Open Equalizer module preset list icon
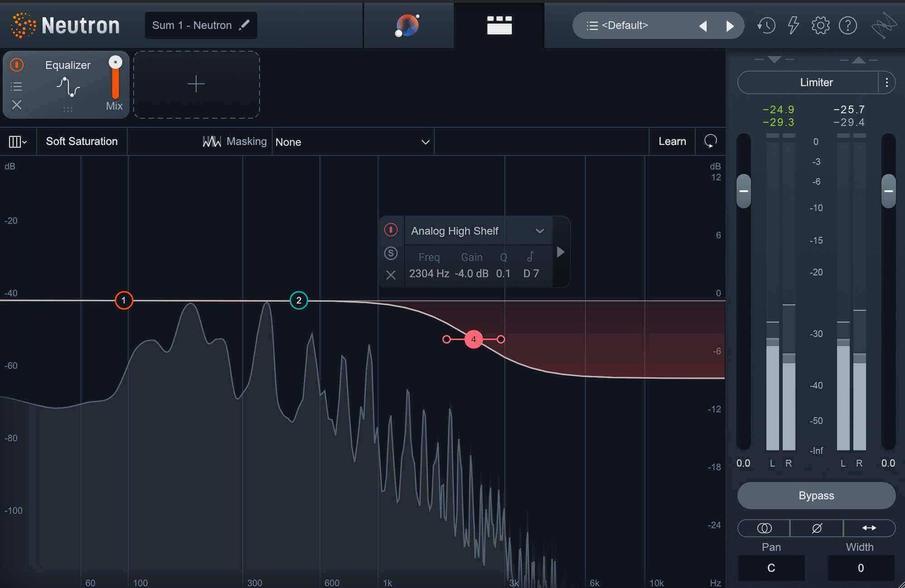905x588 pixels. [x=16, y=86]
